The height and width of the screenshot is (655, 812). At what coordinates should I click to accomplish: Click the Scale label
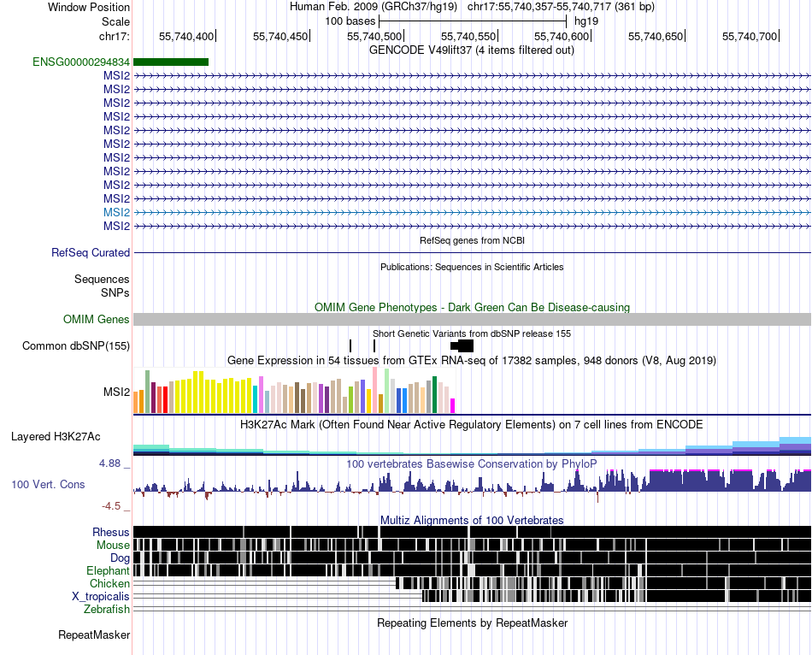[116, 21]
